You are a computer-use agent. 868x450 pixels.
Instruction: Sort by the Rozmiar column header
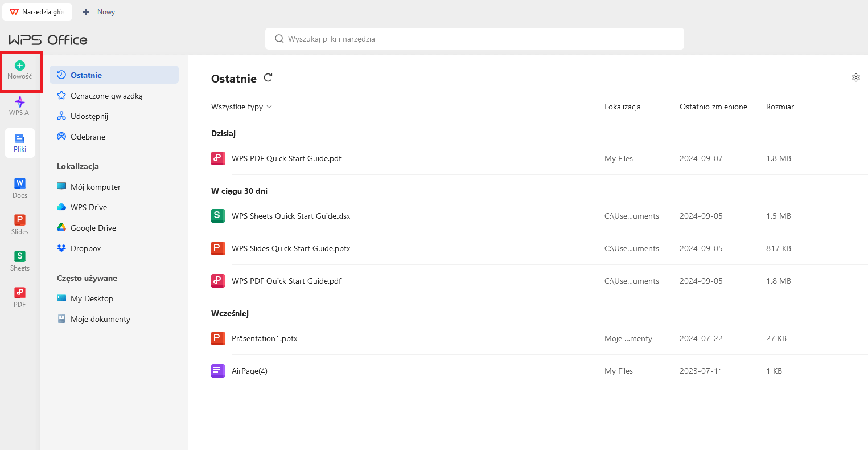point(780,107)
